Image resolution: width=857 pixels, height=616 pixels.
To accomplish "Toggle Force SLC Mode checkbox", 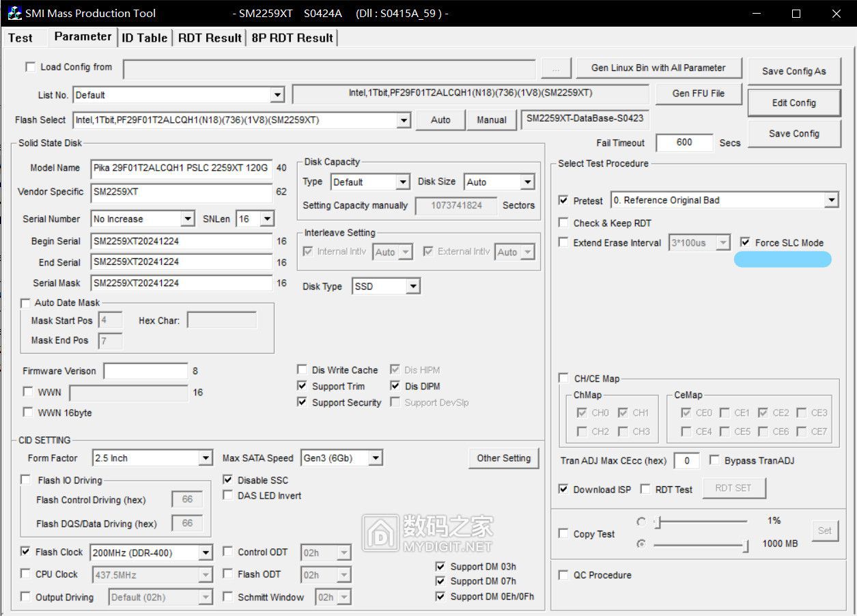I will click(x=745, y=242).
